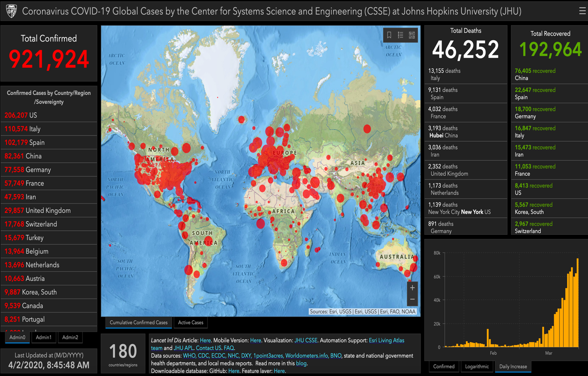Click the 1,139 deaths New York City entry
Screen dimensions: 588x376
pos(466,208)
